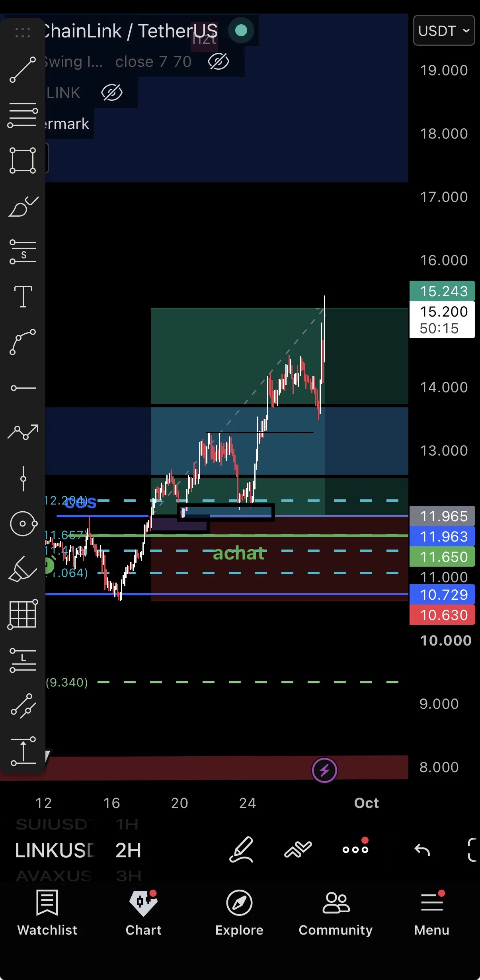
Task: Select the text annotation tool
Action: pyautogui.click(x=23, y=297)
